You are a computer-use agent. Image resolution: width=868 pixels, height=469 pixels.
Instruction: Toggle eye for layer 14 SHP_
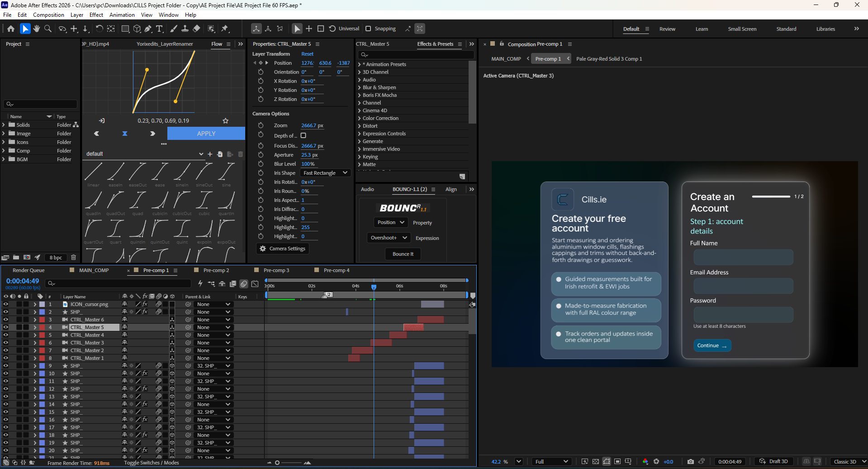[6, 404]
